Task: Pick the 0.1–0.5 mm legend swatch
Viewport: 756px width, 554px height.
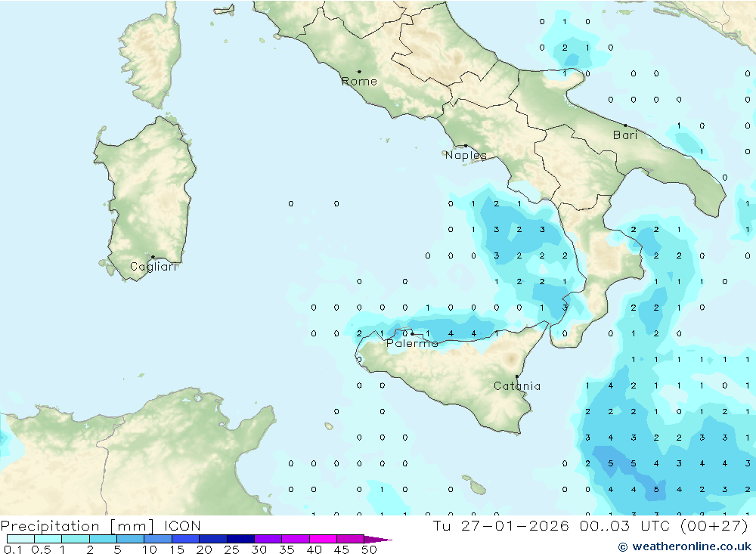Action: click(x=20, y=539)
